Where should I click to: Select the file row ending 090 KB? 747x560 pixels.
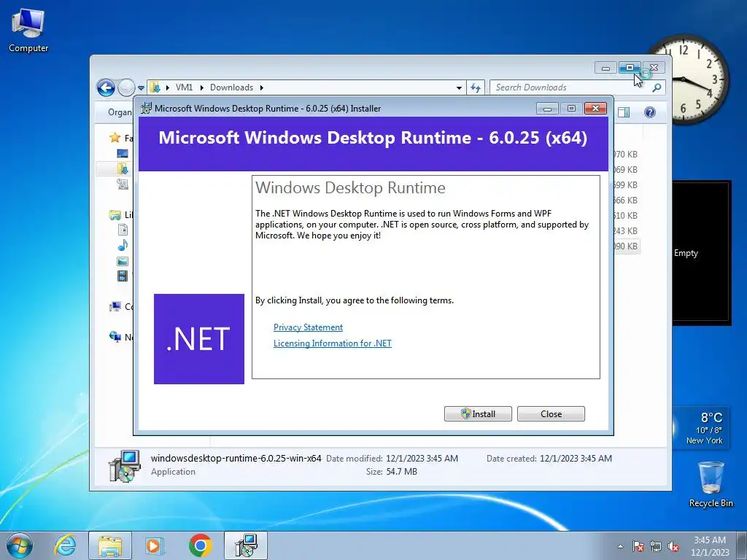tap(626, 246)
